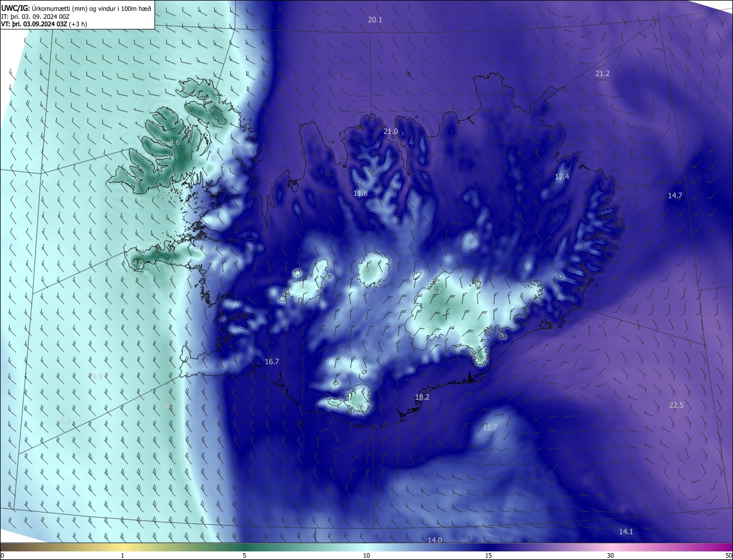733x560 pixels.
Task: Click the initial time line "IT: þri. 03. 09. 2024 00Z"
Action: 36,16
